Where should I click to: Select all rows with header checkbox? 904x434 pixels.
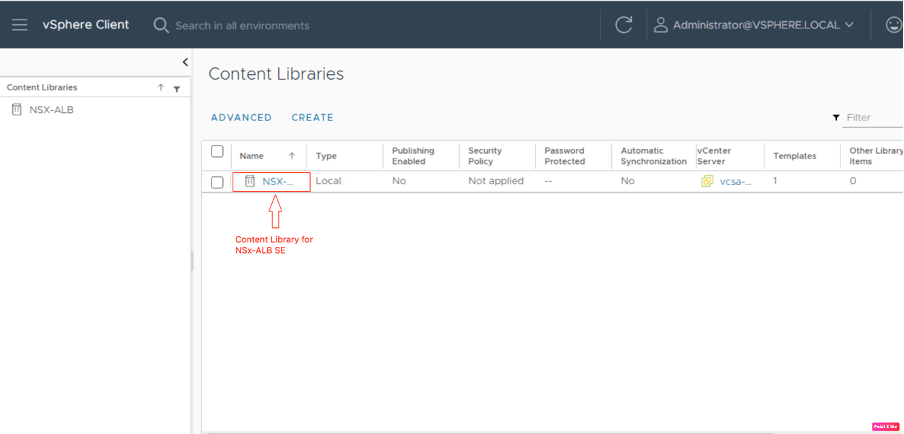[217, 152]
